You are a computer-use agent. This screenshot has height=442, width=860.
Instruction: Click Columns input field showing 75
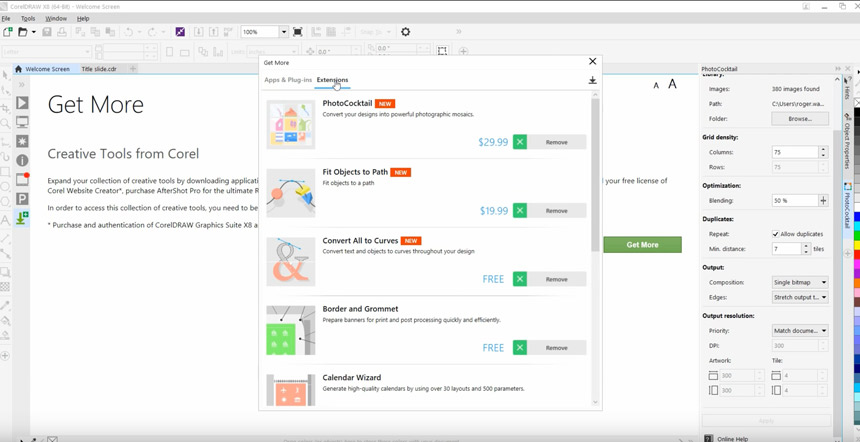[x=795, y=152]
